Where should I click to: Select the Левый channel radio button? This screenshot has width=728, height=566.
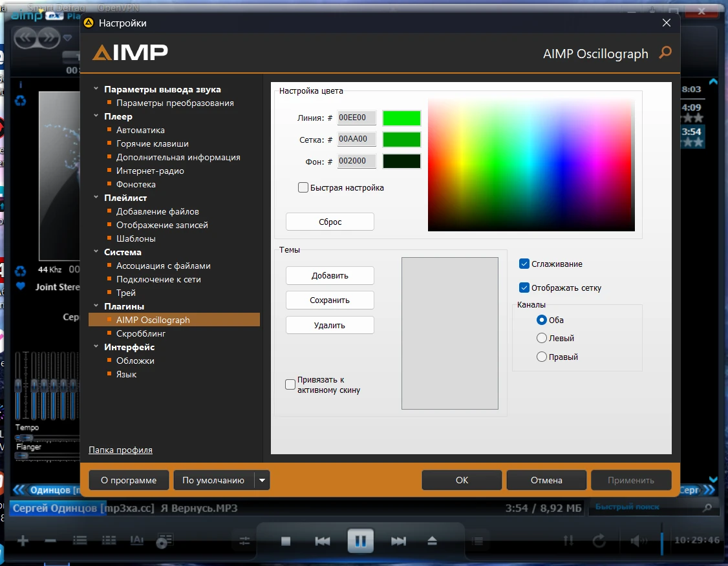point(542,338)
